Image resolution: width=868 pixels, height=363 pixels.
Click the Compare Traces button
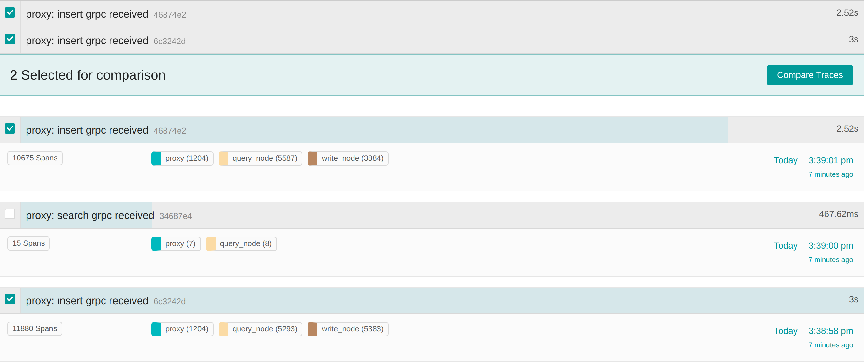(x=810, y=75)
